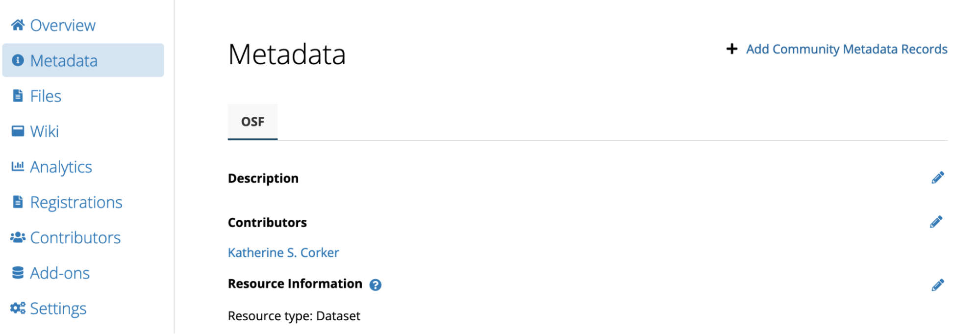
Task: Edit Resource Information with pencil icon
Action: click(x=937, y=285)
